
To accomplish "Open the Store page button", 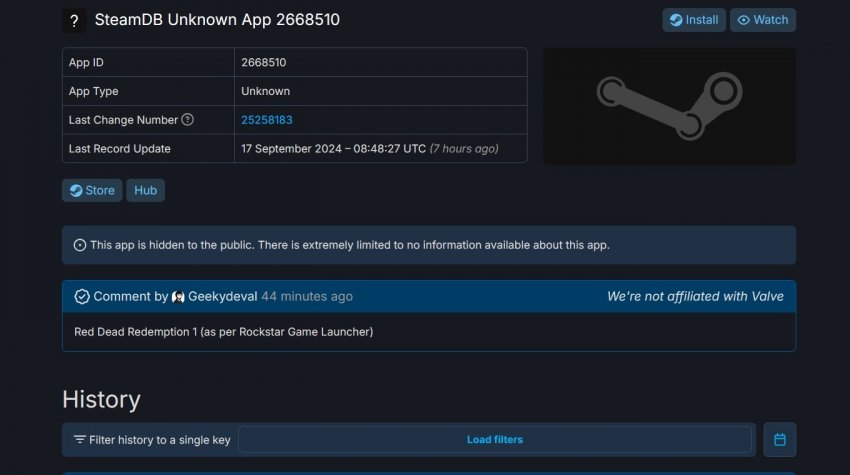I will 92,190.
